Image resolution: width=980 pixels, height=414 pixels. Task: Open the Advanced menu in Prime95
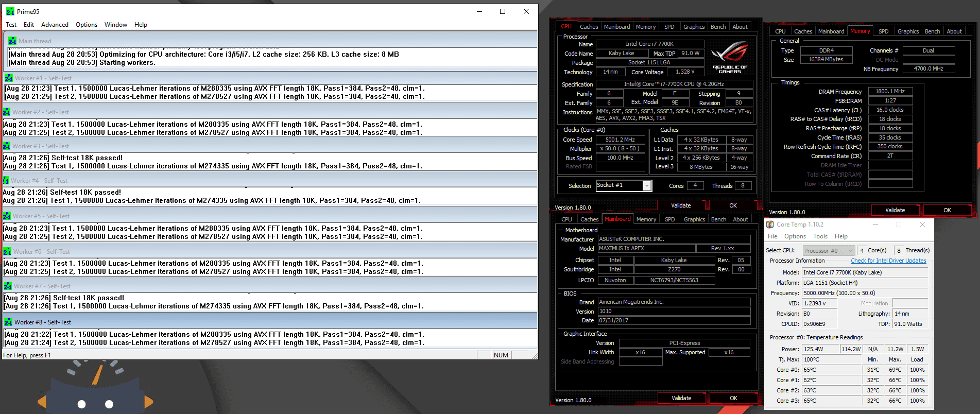pyautogui.click(x=55, y=25)
